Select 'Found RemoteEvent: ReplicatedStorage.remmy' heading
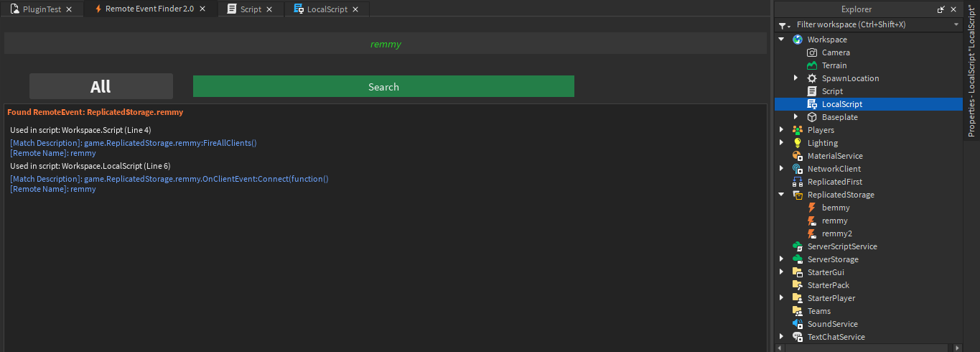Viewport: 980px width, 352px height. click(x=95, y=112)
